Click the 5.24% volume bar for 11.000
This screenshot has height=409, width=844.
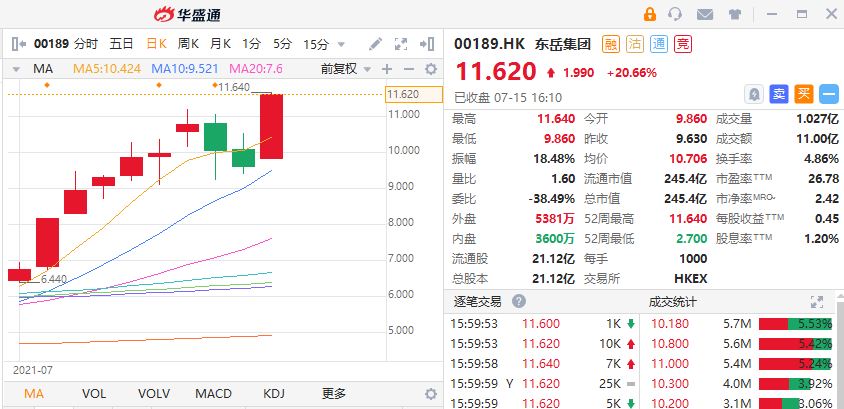pyautogui.click(x=795, y=364)
